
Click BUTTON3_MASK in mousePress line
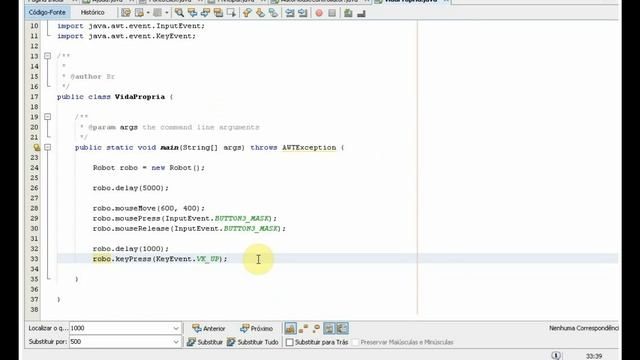pos(242,218)
